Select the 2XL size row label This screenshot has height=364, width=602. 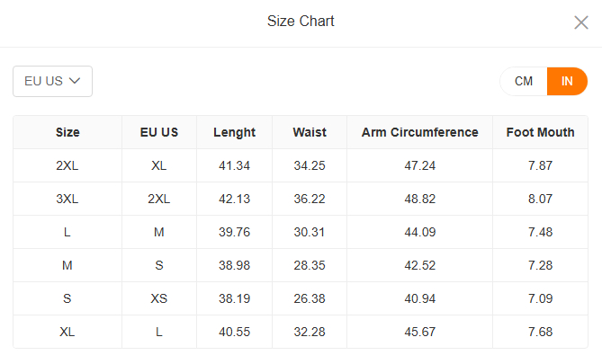[x=67, y=165]
